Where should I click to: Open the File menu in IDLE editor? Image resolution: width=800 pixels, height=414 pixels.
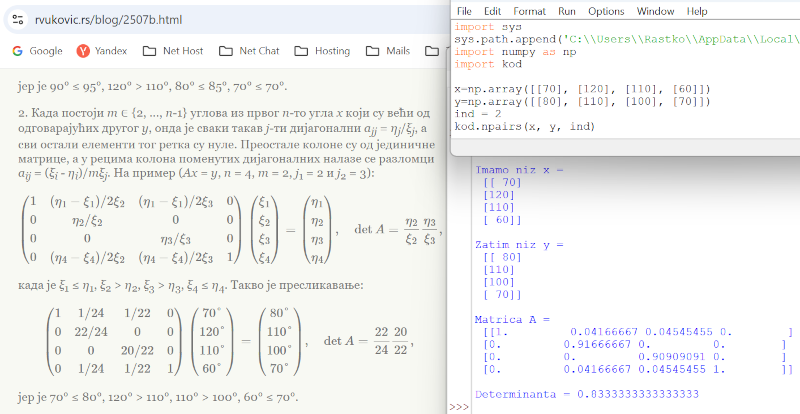point(464,11)
